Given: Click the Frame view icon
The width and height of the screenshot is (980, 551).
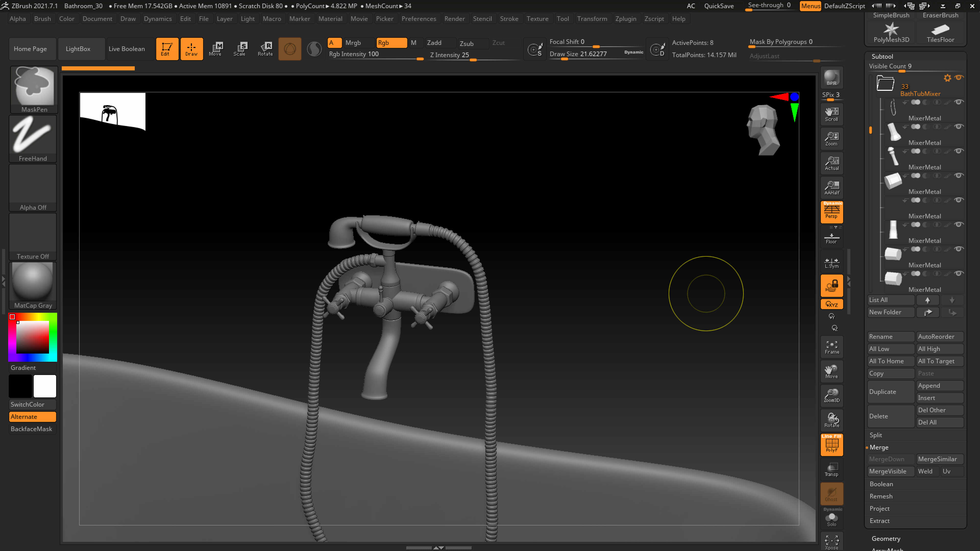Looking at the screenshot, I should [832, 347].
